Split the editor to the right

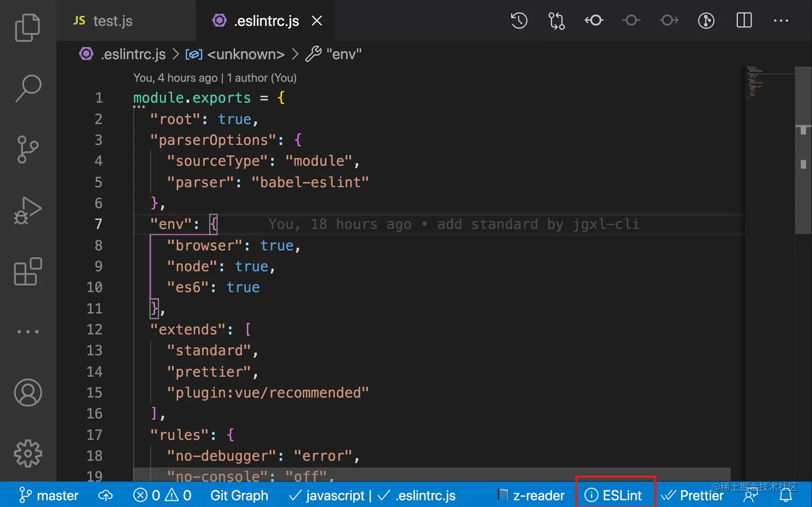[x=744, y=21]
